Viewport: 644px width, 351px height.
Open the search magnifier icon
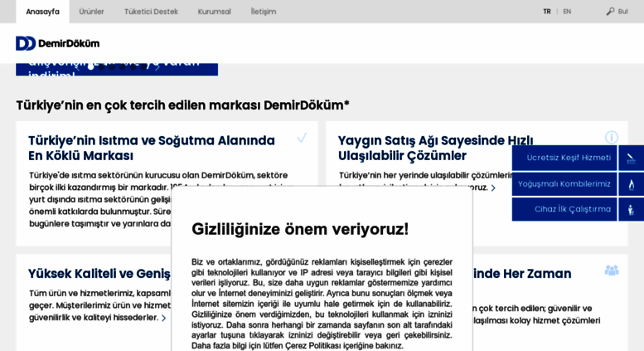pos(610,12)
